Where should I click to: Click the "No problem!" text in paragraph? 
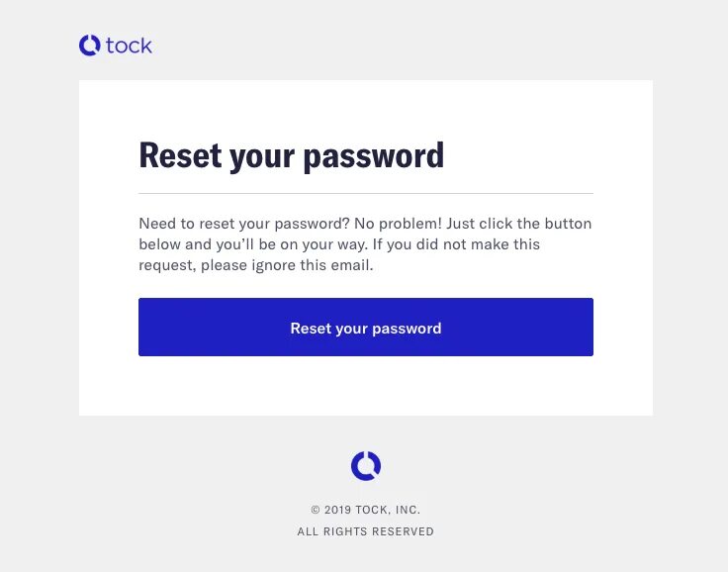[x=399, y=224]
